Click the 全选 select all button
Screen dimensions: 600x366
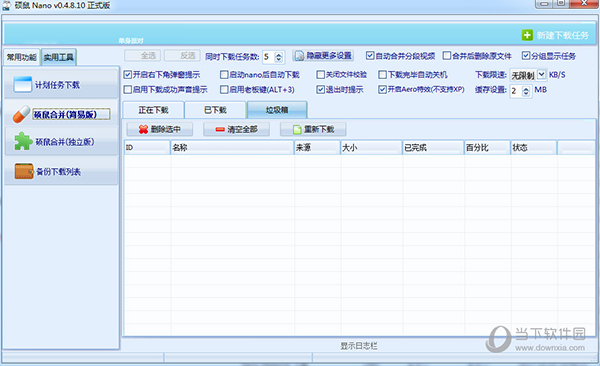(x=143, y=56)
